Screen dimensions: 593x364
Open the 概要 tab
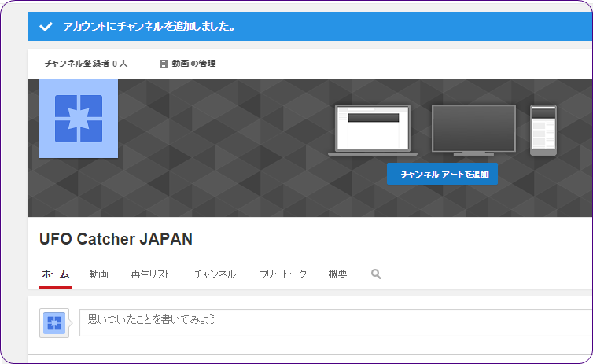[x=337, y=274]
